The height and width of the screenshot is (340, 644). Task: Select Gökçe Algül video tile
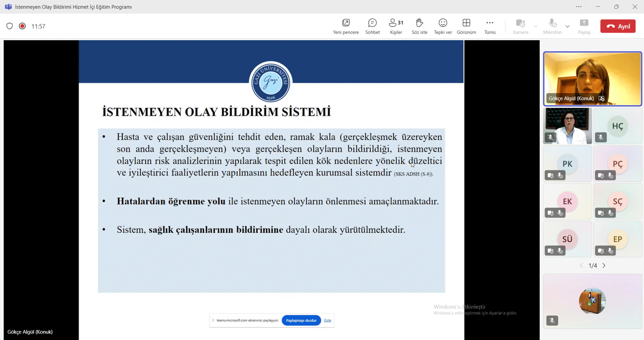point(593,79)
